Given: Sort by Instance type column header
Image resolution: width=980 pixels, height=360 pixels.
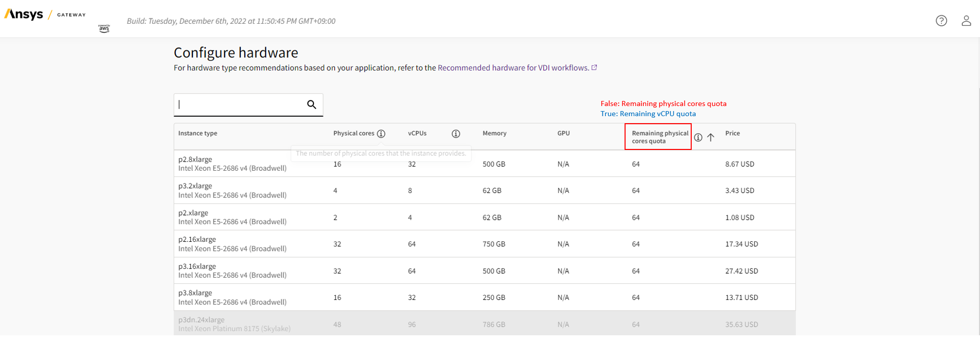Looking at the screenshot, I should click(x=198, y=133).
